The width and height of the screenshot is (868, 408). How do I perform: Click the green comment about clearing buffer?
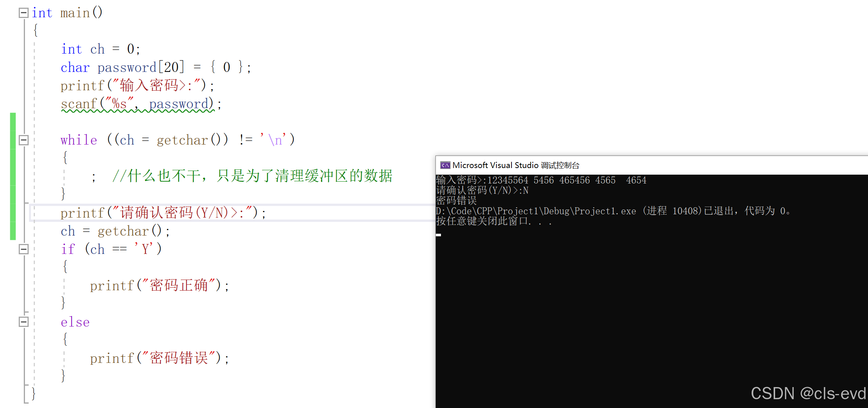click(253, 176)
